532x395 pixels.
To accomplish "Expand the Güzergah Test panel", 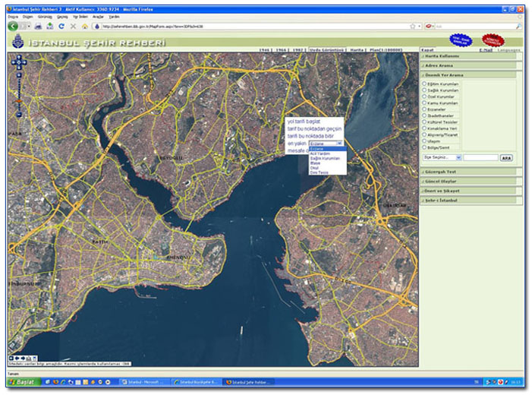I will click(468, 172).
